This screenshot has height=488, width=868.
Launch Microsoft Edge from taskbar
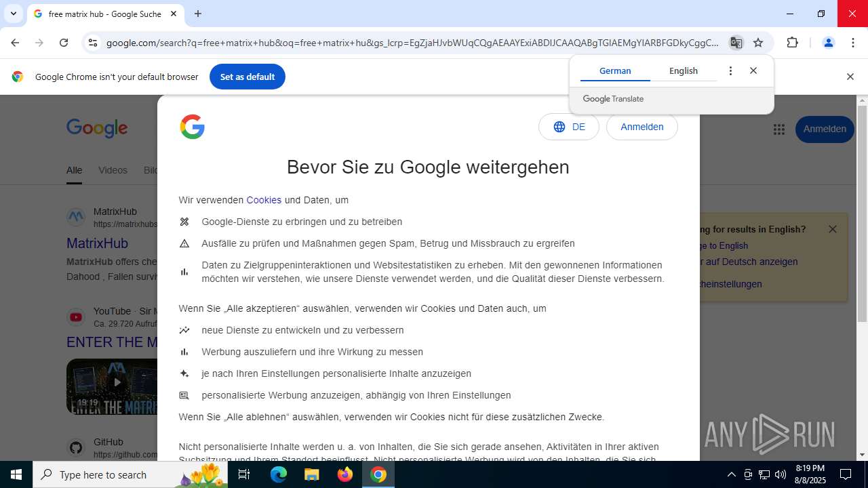coord(279,474)
